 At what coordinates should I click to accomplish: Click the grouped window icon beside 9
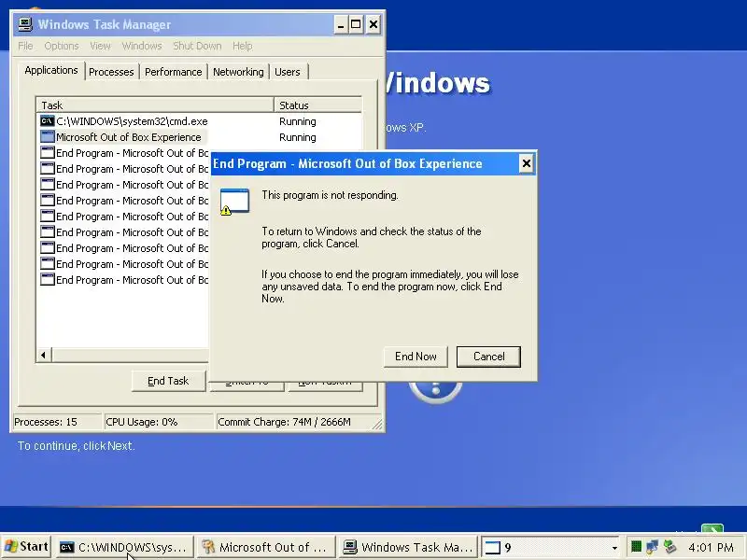click(493, 548)
